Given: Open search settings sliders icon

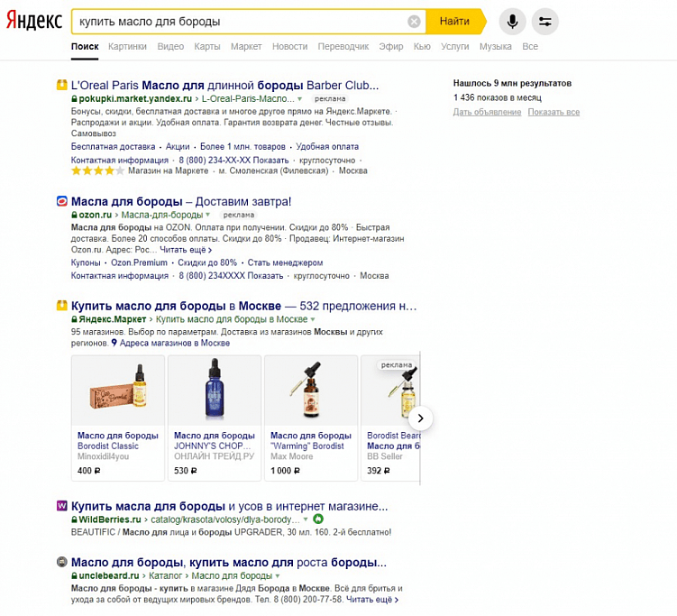Looking at the screenshot, I should pos(544,21).
